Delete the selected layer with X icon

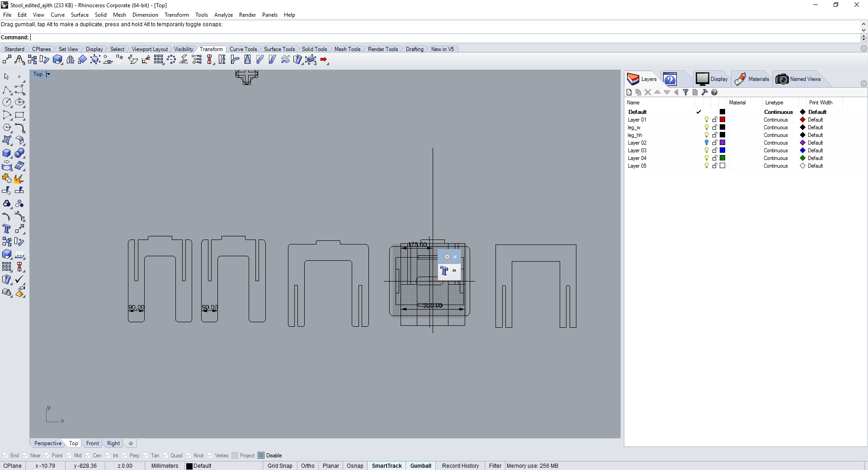point(648,92)
